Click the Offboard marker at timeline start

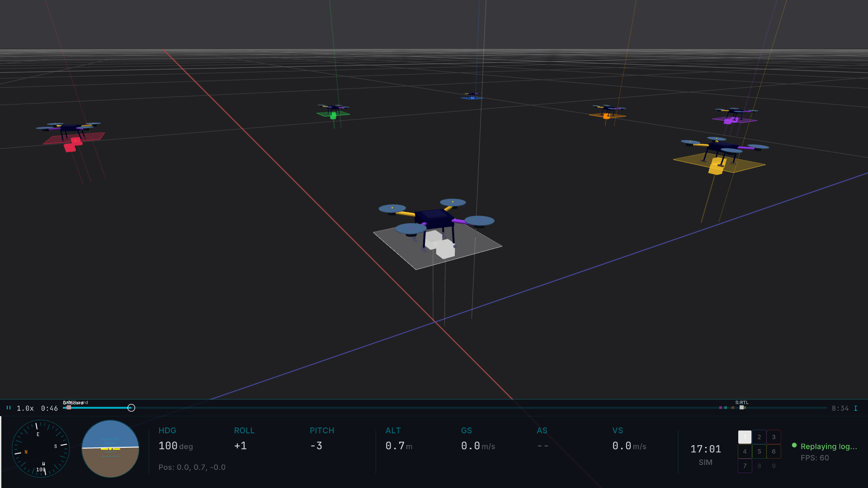coord(69,408)
